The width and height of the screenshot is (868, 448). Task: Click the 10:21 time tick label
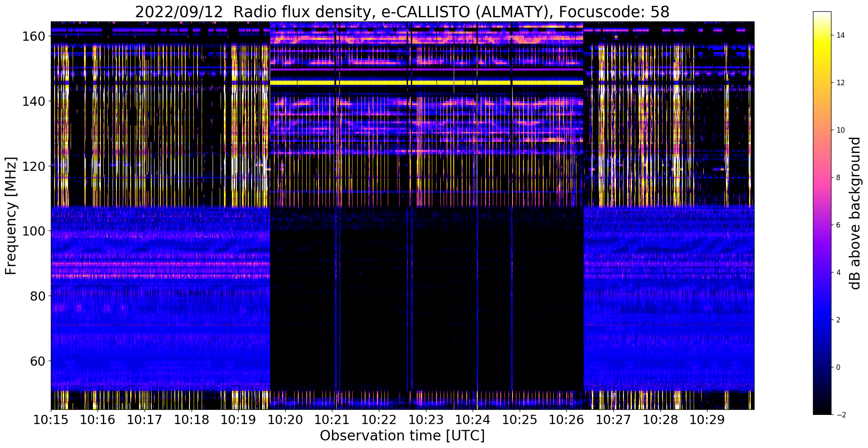point(332,419)
